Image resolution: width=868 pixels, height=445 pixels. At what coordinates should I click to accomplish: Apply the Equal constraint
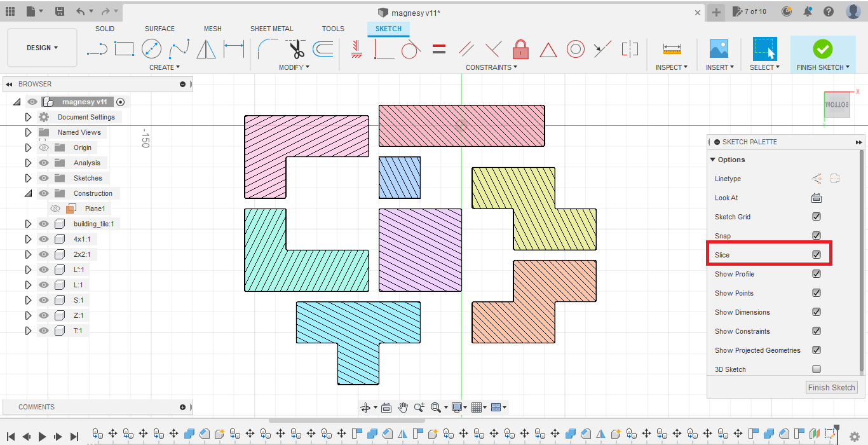click(438, 48)
